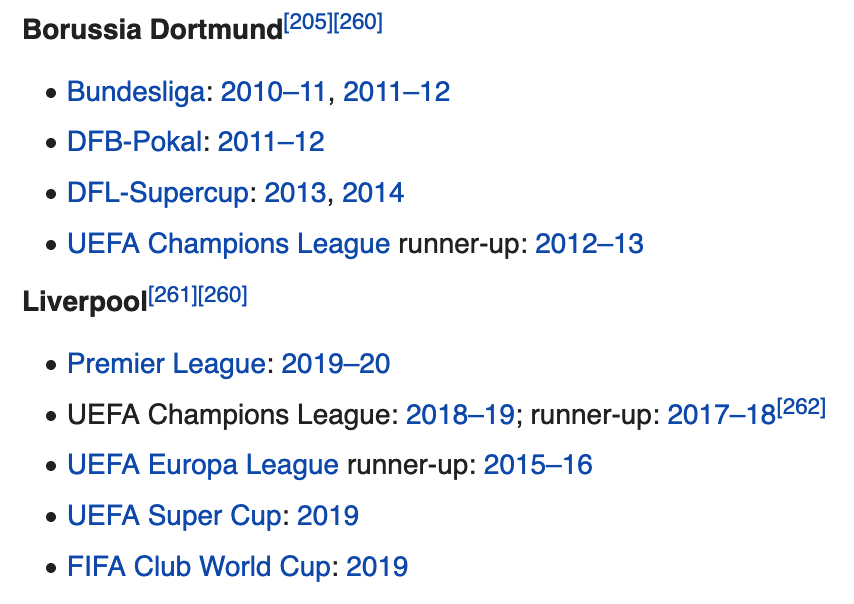Open the 2014 DFL-Supercup link
Screen dimensions: 854x604
373,193
